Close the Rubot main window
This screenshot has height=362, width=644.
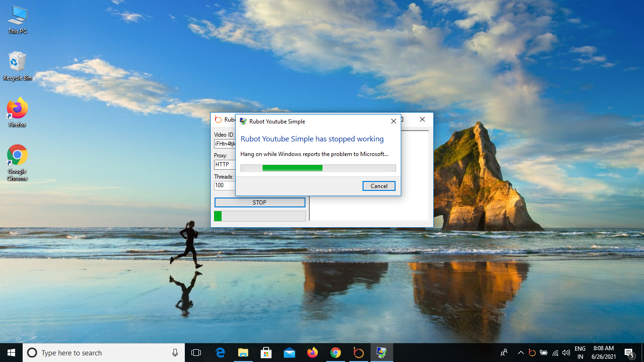tap(422, 120)
